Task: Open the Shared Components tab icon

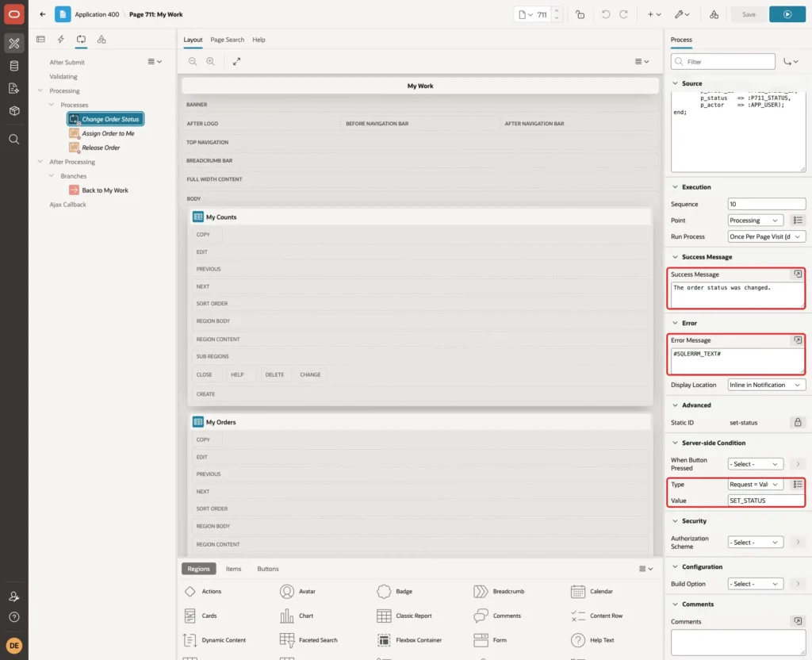Action: pyautogui.click(x=101, y=40)
